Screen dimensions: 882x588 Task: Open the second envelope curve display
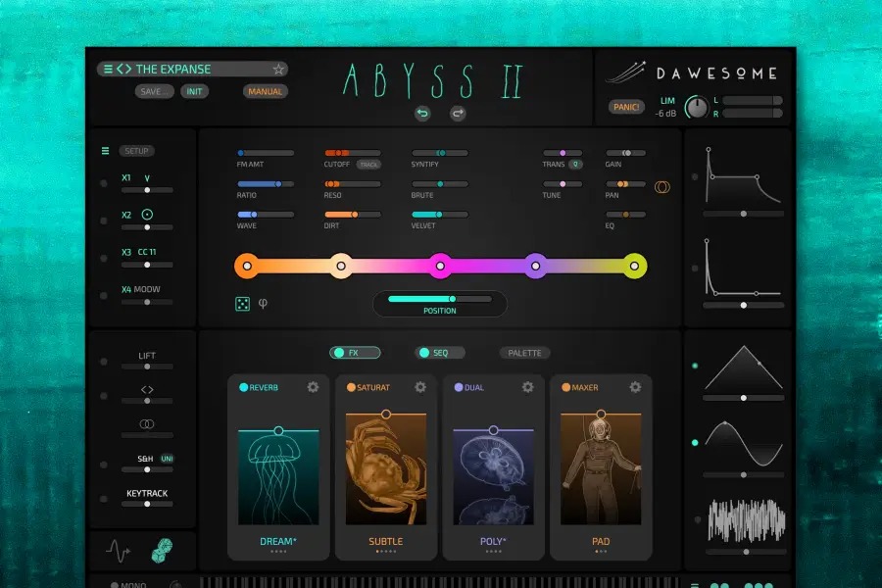click(744, 268)
